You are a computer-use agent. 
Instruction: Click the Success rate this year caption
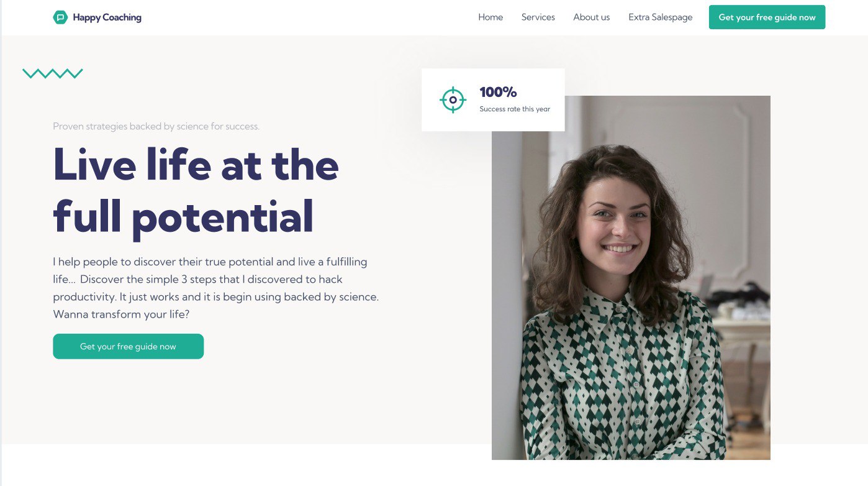(x=515, y=109)
